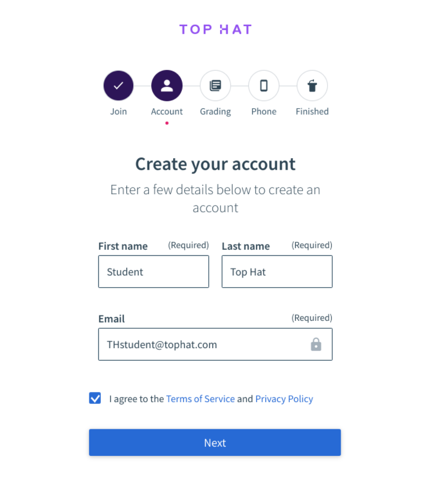
Task: Focus the Last name input field
Action: (x=277, y=272)
